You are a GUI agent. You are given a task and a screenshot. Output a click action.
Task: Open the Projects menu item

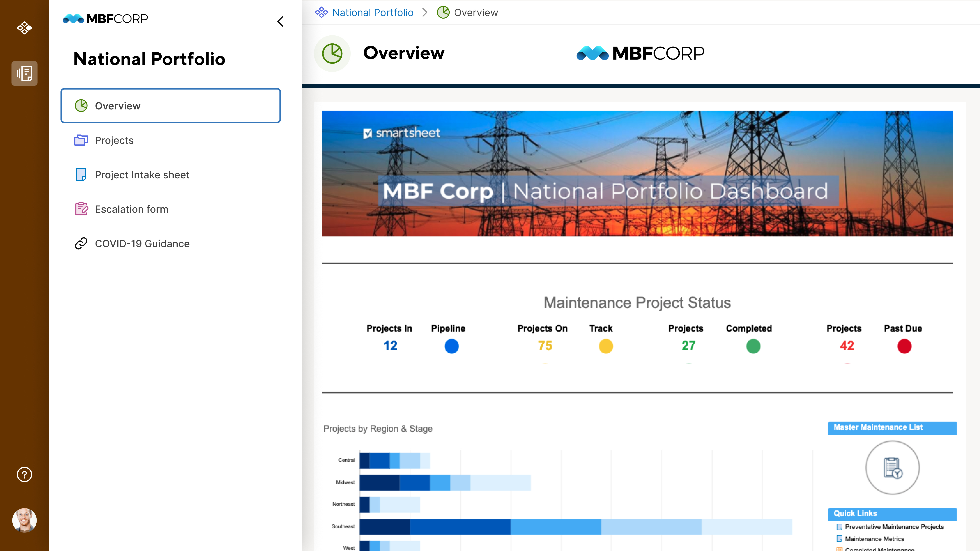(114, 140)
